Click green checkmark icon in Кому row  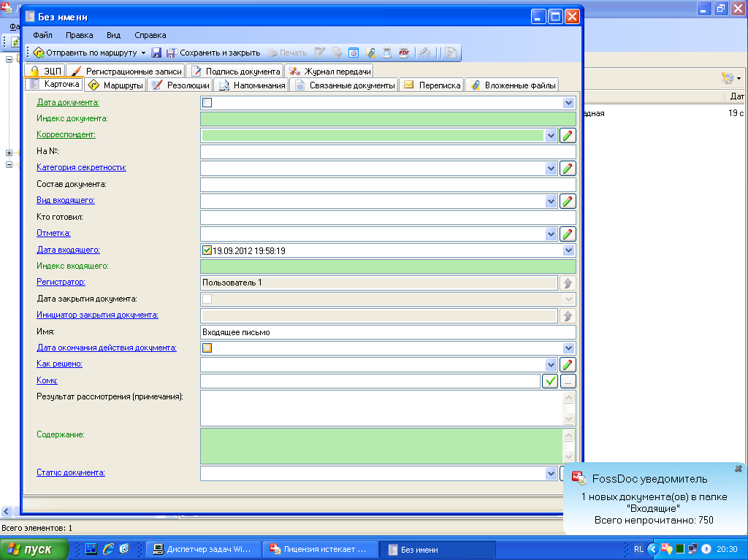(550, 380)
